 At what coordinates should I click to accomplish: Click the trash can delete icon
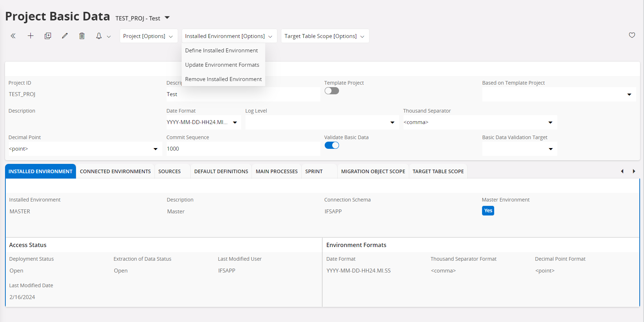coord(82,36)
